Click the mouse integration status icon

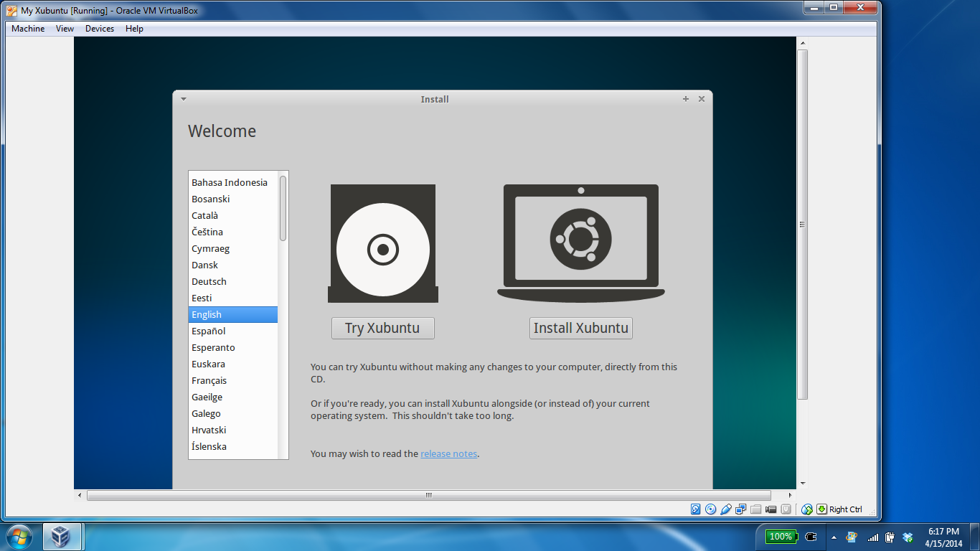coord(807,509)
